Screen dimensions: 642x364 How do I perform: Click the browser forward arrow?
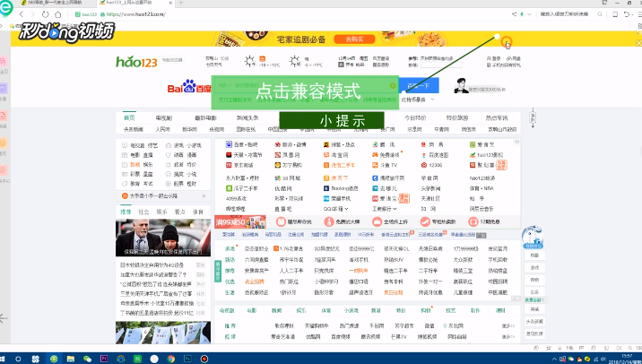[x=33, y=14]
